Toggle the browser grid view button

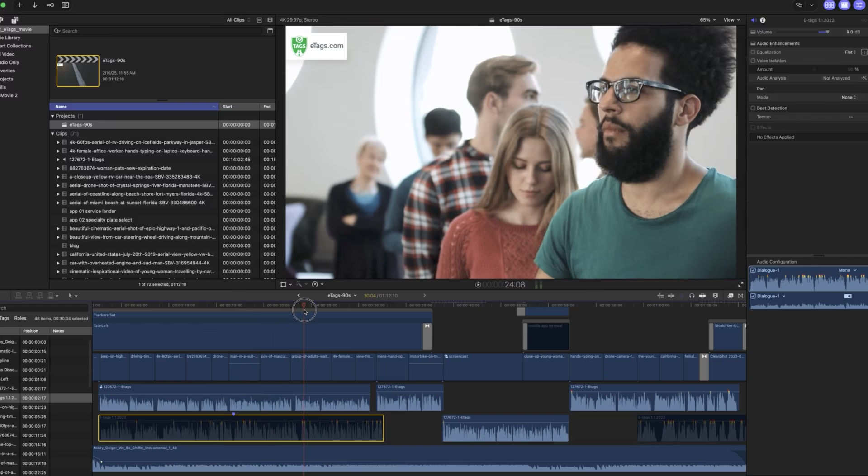coord(829,5)
